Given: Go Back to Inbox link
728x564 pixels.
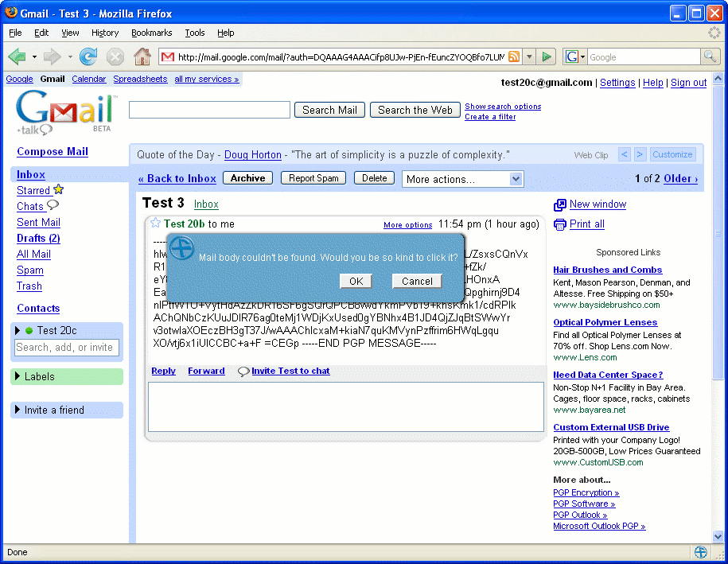Looking at the screenshot, I should [177, 179].
